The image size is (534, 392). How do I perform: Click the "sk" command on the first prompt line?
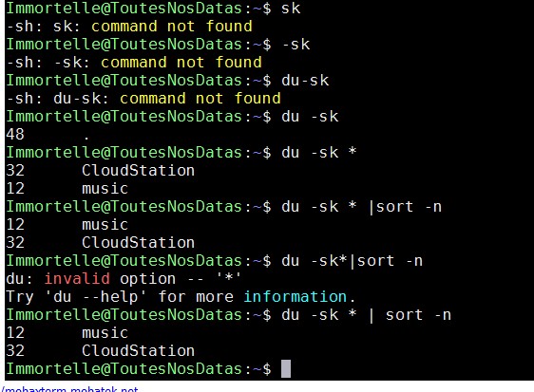click(291, 9)
